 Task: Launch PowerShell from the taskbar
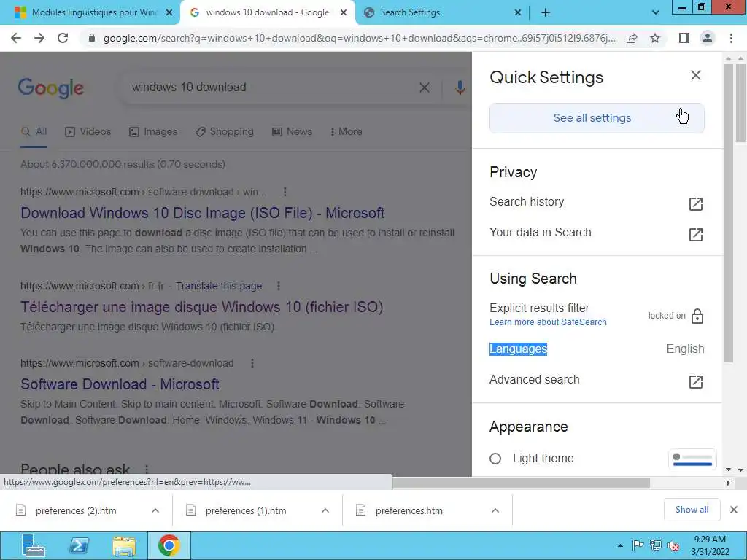point(79,545)
